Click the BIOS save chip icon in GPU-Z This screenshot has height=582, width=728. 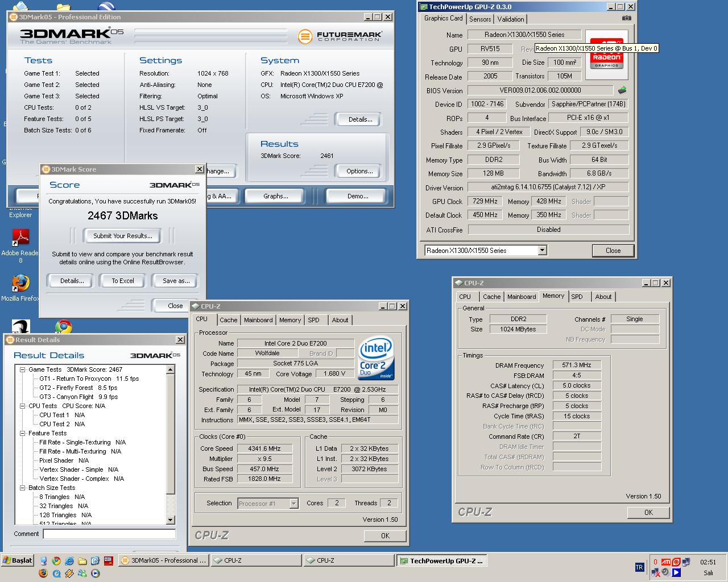point(622,90)
